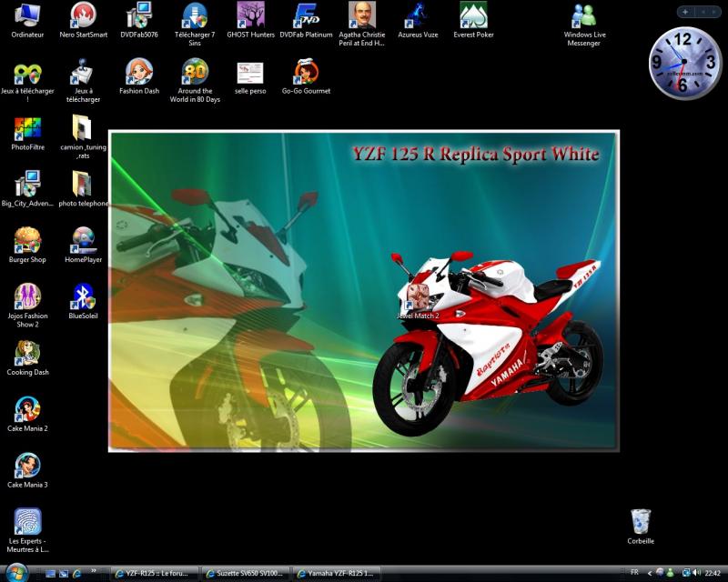Click the sidebar add gadgets plus button
This screenshot has height=582, width=728.
click(x=685, y=12)
